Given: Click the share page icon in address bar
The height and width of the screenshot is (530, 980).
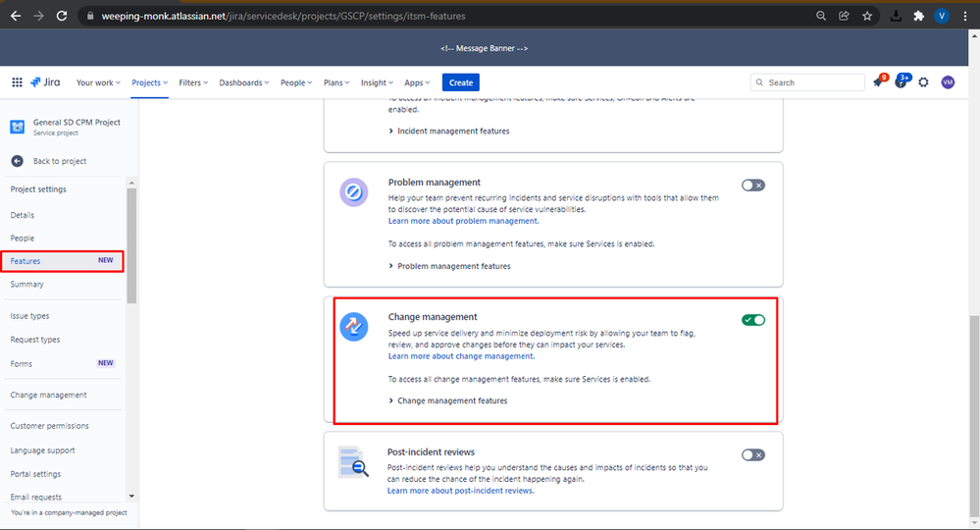Looking at the screenshot, I should [x=844, y=16].
